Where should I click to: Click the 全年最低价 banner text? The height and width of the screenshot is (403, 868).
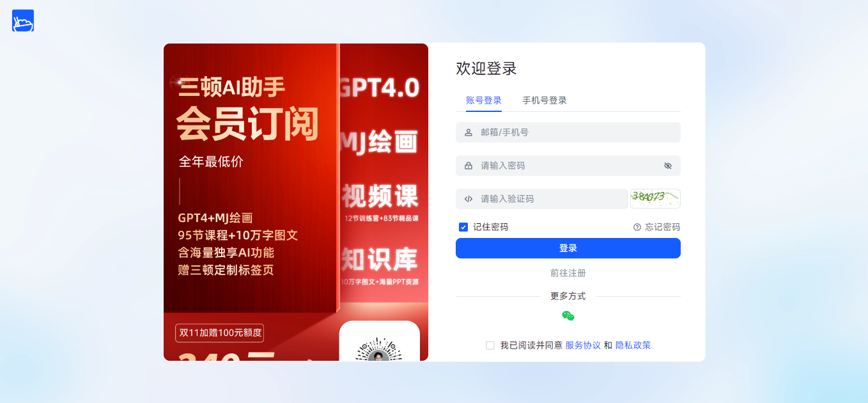(x=211, y=162)
